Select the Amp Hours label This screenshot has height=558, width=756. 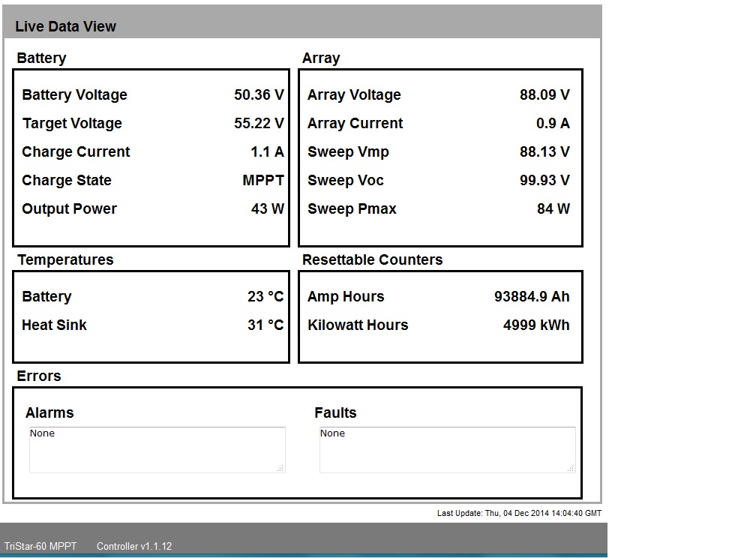tap(346, 296)
